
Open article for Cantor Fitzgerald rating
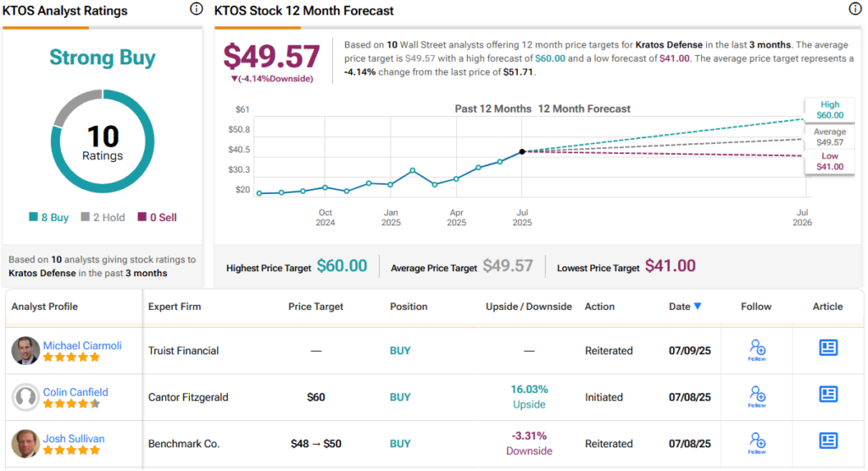point(828,394)
